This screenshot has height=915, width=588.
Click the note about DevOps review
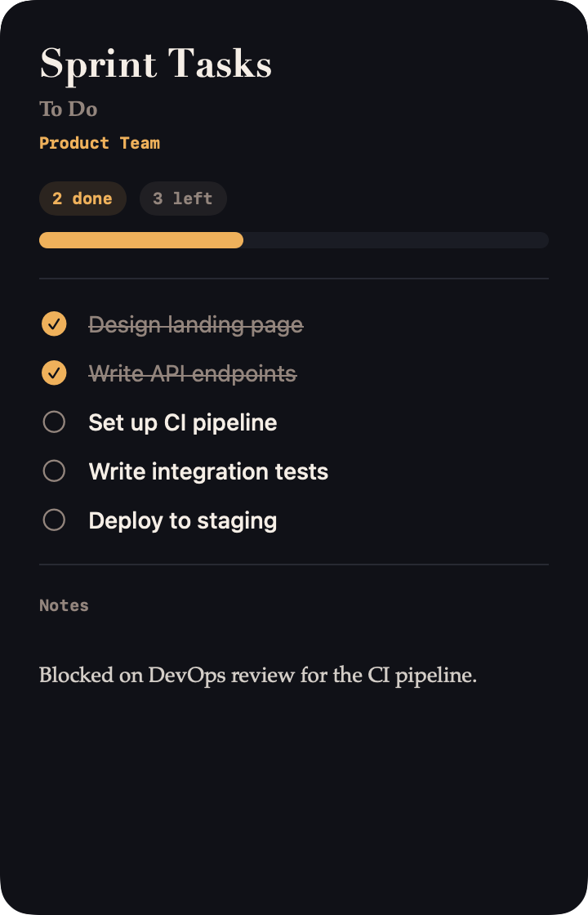pos(258,676)
